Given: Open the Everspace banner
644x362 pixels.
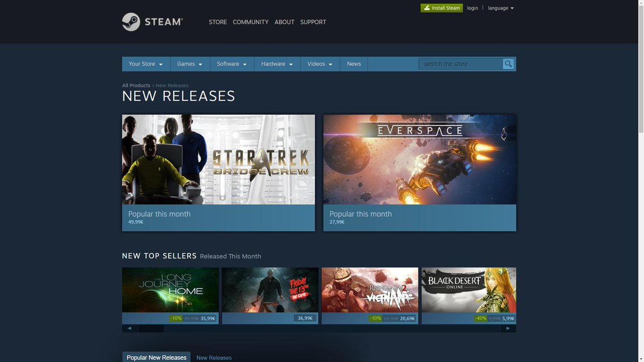Looking at the screenshot, I should coord(420,159).
